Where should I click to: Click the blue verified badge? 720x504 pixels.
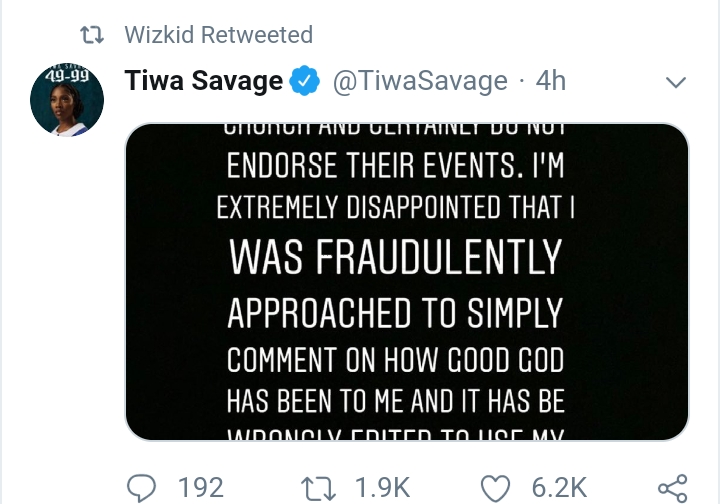tap(305, 82)
